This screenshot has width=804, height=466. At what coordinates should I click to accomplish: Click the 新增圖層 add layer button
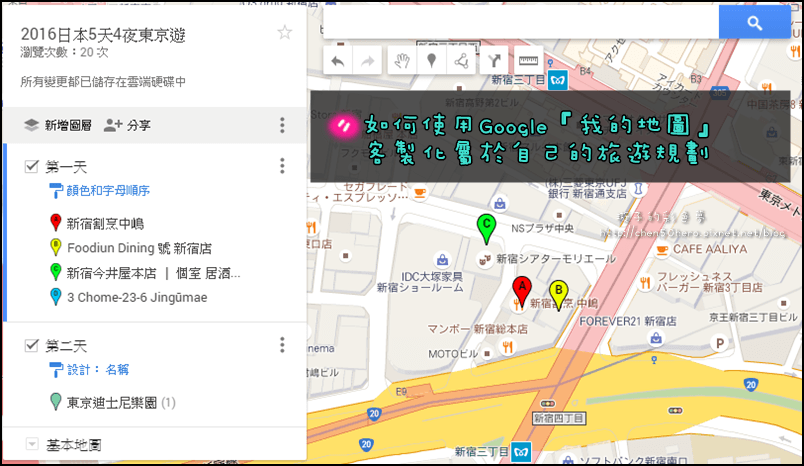58,125
